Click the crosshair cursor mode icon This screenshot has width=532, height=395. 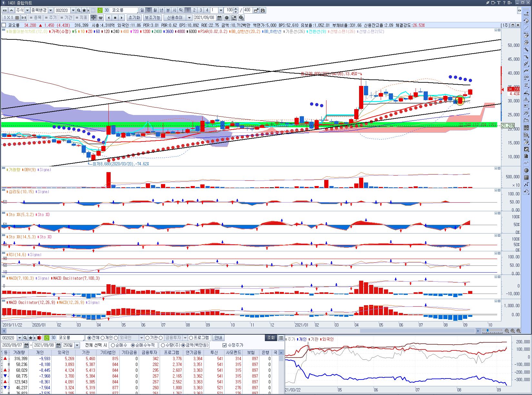click(x=93, y=18)
